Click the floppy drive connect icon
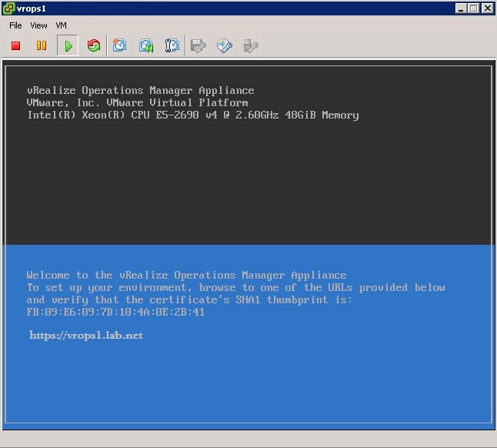497x448 pixels. [x=198, y=46]
